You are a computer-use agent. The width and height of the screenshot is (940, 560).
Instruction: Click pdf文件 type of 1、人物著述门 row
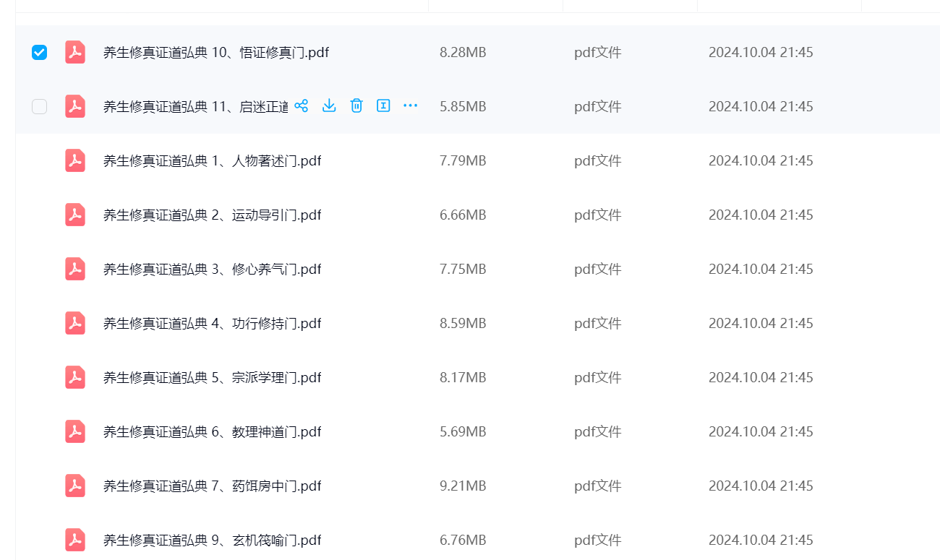point(597,160)
